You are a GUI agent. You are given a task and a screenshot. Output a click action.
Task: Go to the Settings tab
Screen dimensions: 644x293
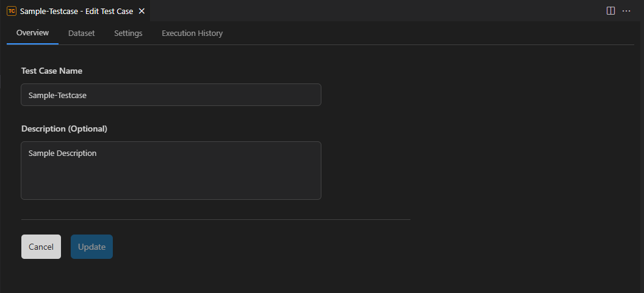point(128,33)
